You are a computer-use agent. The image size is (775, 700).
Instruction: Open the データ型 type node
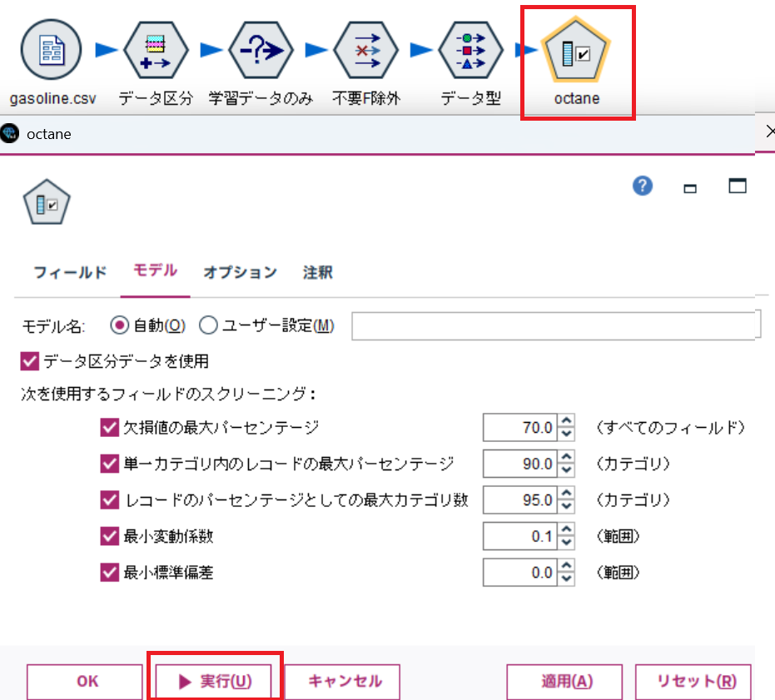pos(472,50)
